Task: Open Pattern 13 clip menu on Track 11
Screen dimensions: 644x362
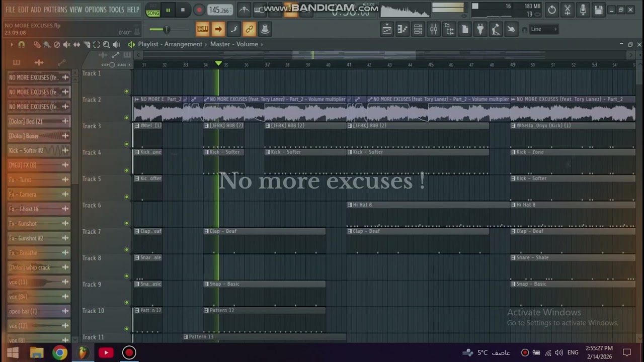Action: 186,337
